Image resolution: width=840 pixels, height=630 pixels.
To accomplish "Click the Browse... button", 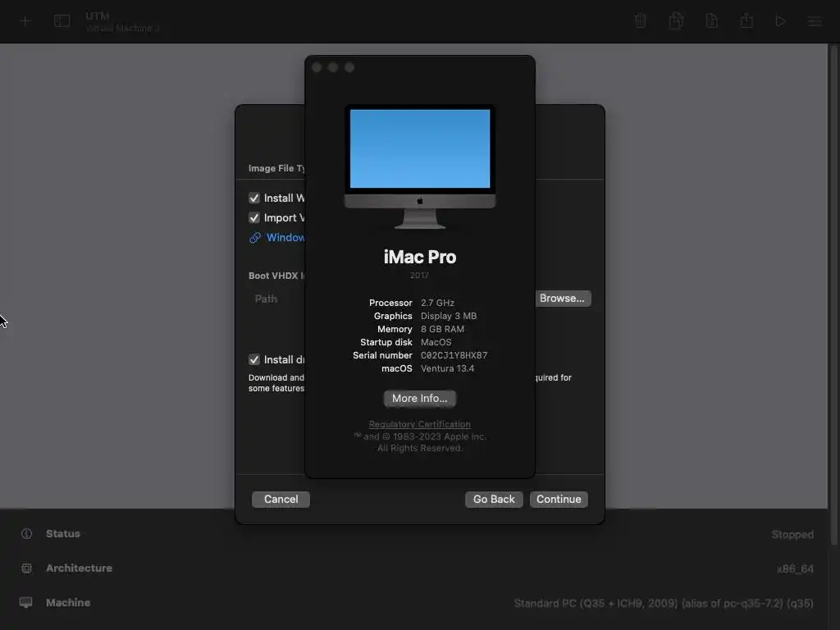I will pyautogui.click(x=562, y=299).
